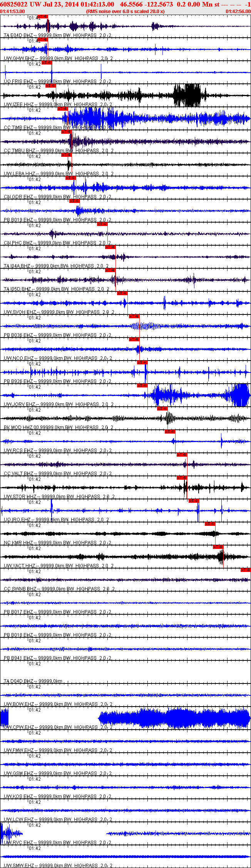251x868 pixels.
Task: Click the longitude value -122.5673
Action: click(x=159, y=4)
